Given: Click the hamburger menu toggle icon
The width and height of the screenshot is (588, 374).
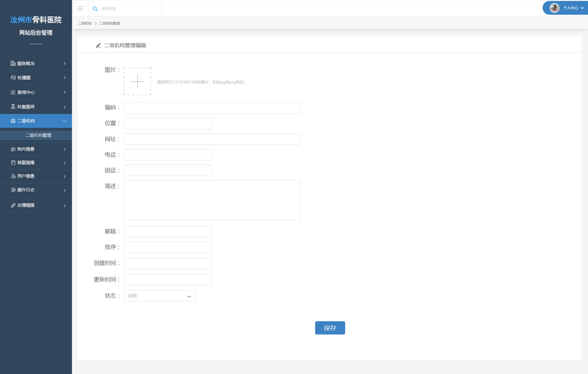Looking at the screenshot, I should [80, 8].
